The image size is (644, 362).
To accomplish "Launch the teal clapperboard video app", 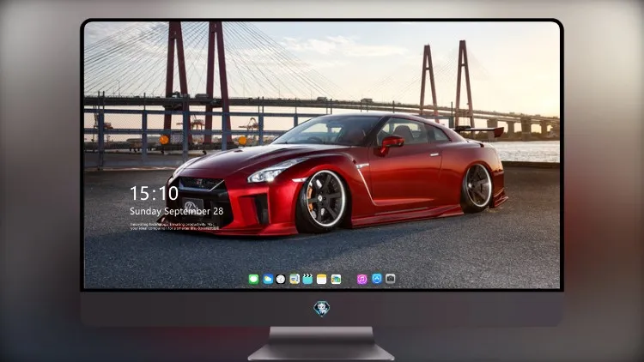I will click(x=307, y=279).
